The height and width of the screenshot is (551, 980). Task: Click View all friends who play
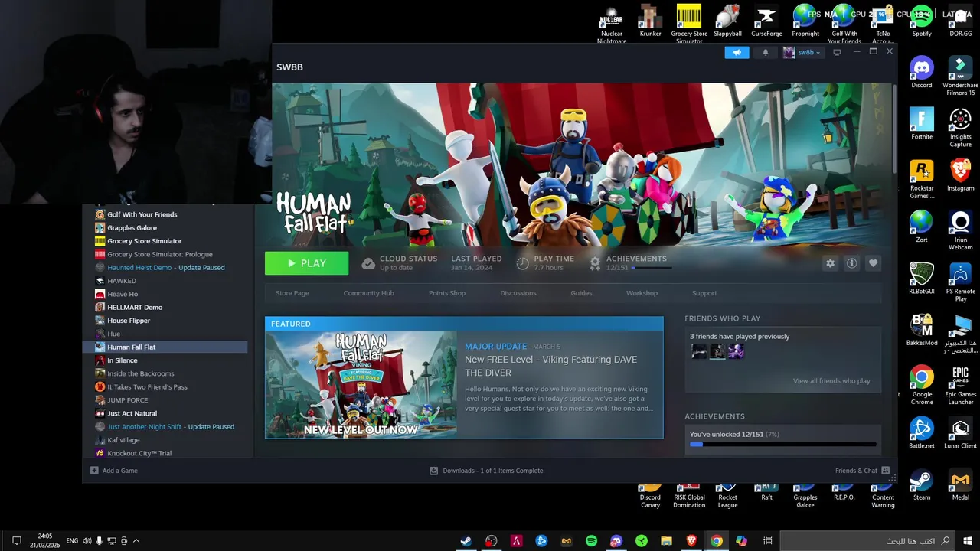(831, 381)
